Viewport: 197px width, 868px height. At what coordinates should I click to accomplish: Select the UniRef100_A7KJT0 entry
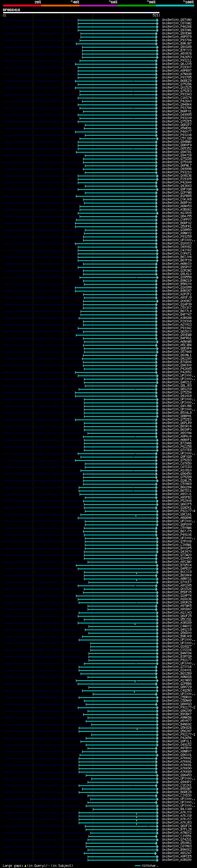click(176, 812)
